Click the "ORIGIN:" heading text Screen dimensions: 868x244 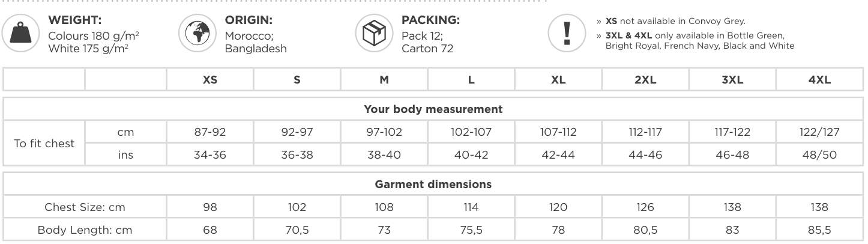click(x=249, y=20)
